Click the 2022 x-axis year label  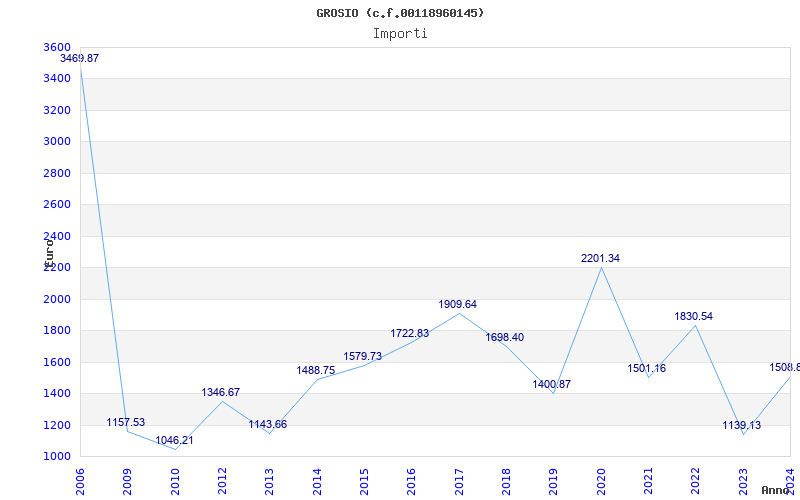pyautogui.click(x=696, y=482)
